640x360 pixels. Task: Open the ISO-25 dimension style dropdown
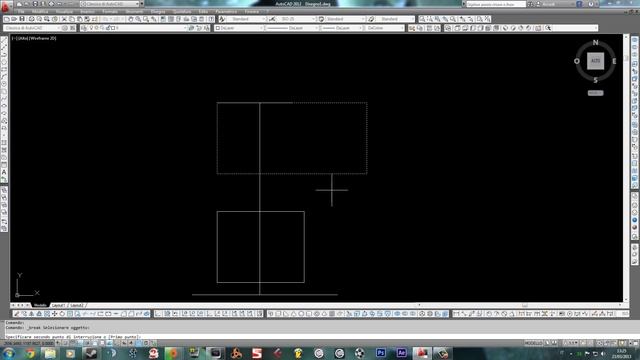(x=296, y=19)
